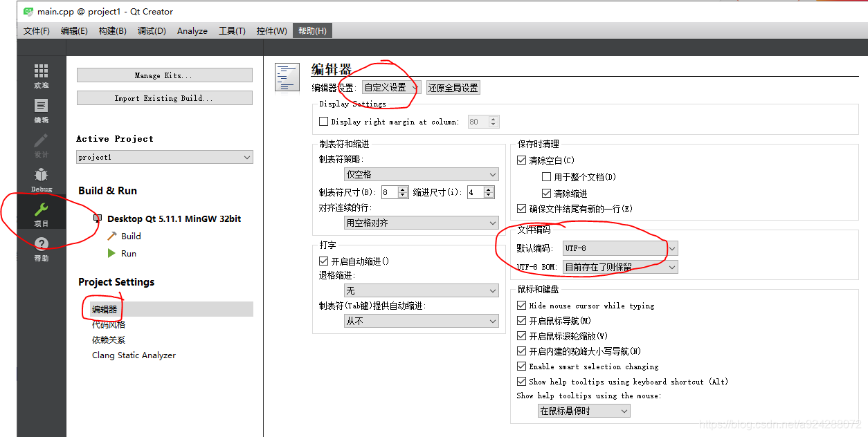The width and height of the screenshot is (868, 437).
Task: Toggle Hide mouse cursor while typing
Action: coord(522,306)
